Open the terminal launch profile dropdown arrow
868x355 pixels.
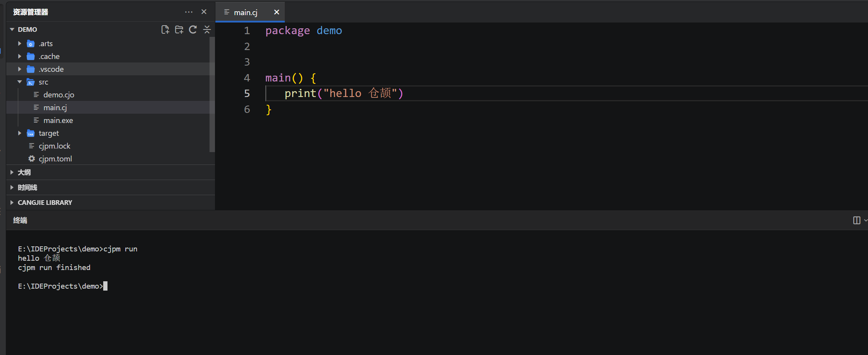[865, 220]
